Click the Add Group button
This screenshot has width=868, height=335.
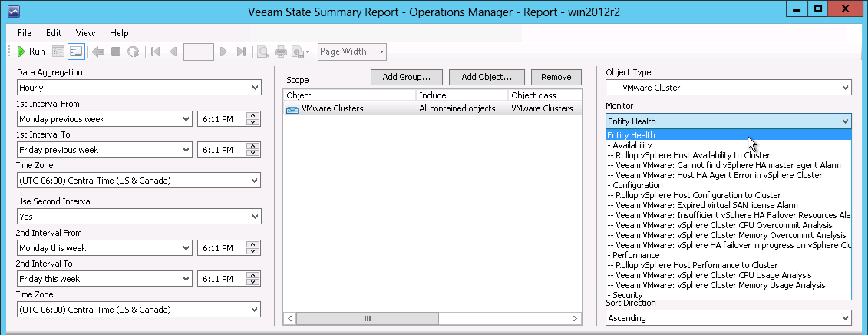tap(407, 77)
